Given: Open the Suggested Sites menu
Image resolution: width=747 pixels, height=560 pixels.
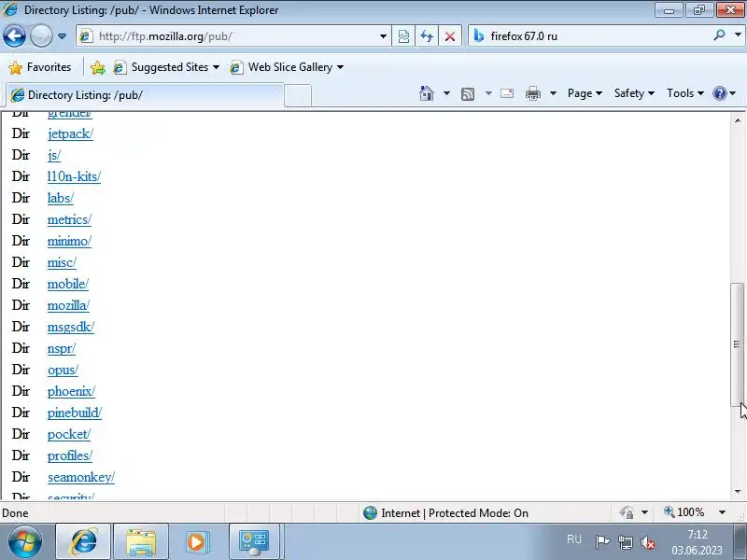Looking at the screenshot, I should pos(167,67).
